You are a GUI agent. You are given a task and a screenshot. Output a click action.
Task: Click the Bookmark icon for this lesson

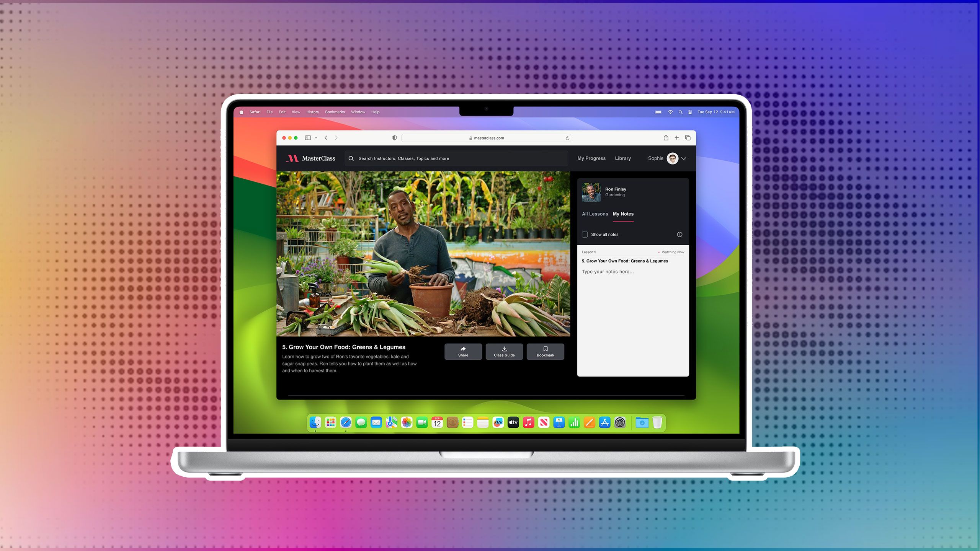(x=545, y=351)
